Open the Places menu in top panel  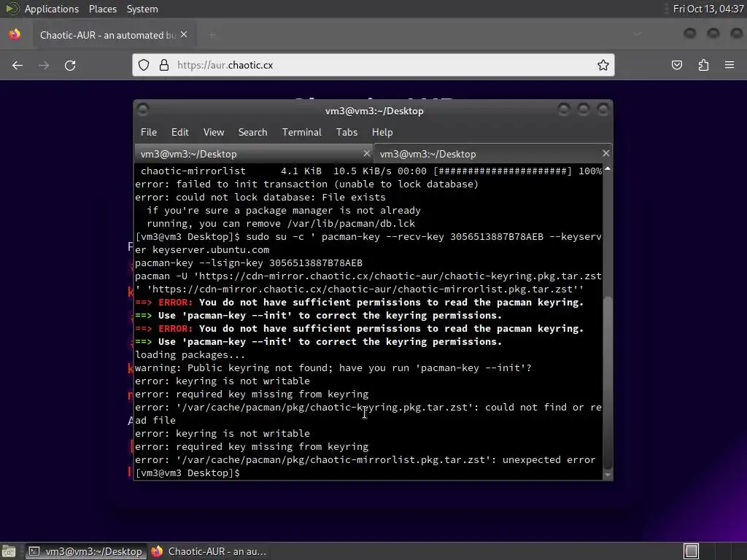tap(102, 9)
